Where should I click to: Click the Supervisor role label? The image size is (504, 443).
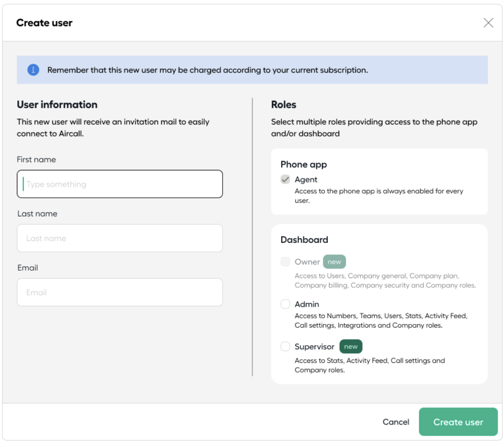click(315, 347)
